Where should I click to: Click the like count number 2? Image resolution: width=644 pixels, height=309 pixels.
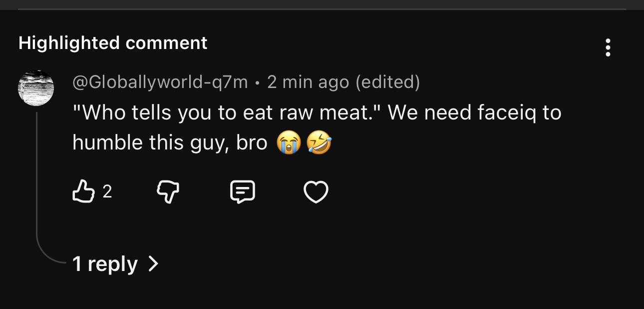(107, 191)
